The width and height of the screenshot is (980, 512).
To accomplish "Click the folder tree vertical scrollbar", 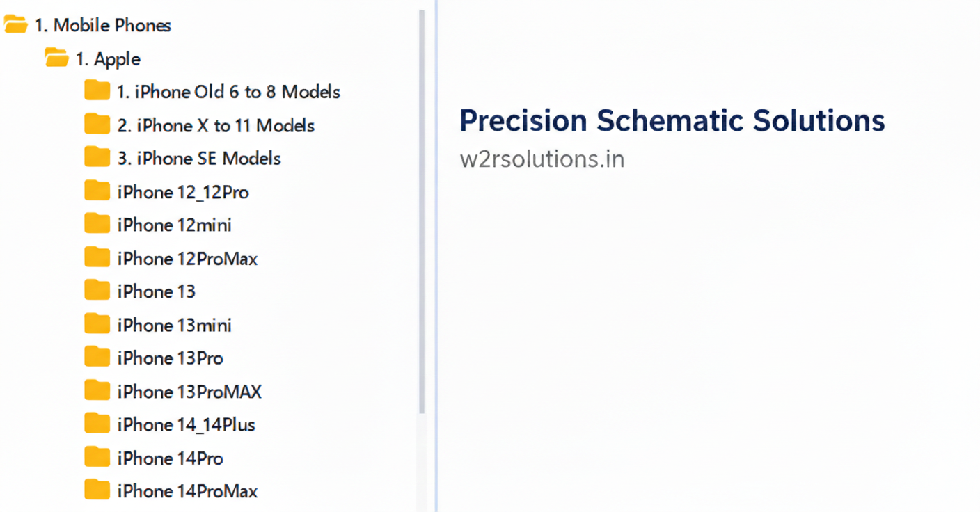I will tap(421, 209).
